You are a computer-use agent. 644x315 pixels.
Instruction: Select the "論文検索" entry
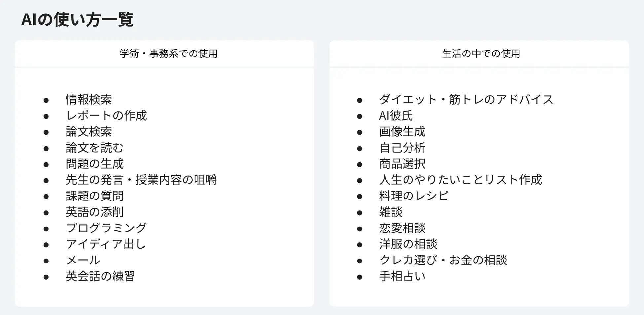tap(89, 131)
